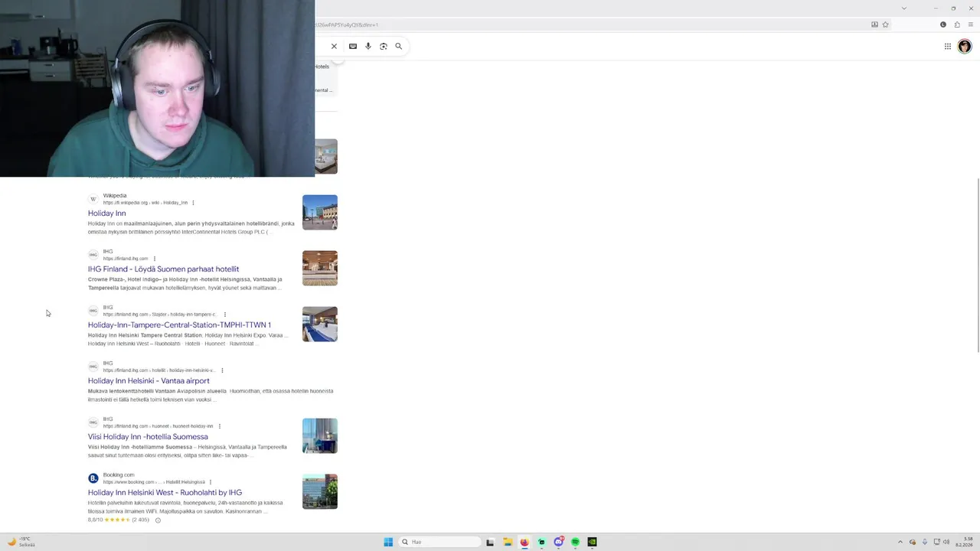Open the on-screen keyboard input tool

(353, 46)
